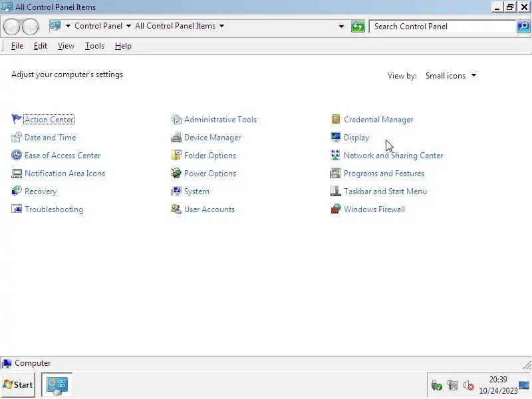Click the Display link

coord(356,138)
